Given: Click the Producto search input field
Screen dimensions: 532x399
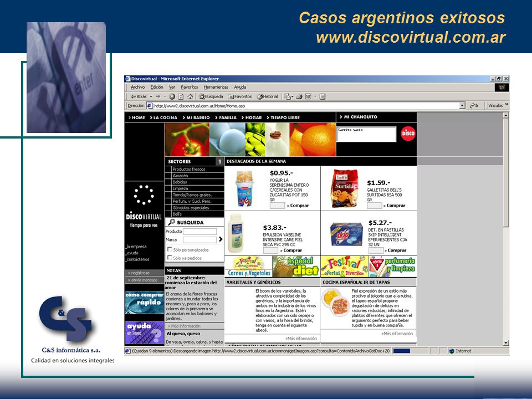Looking at the screenshot, I should point(199,232).
